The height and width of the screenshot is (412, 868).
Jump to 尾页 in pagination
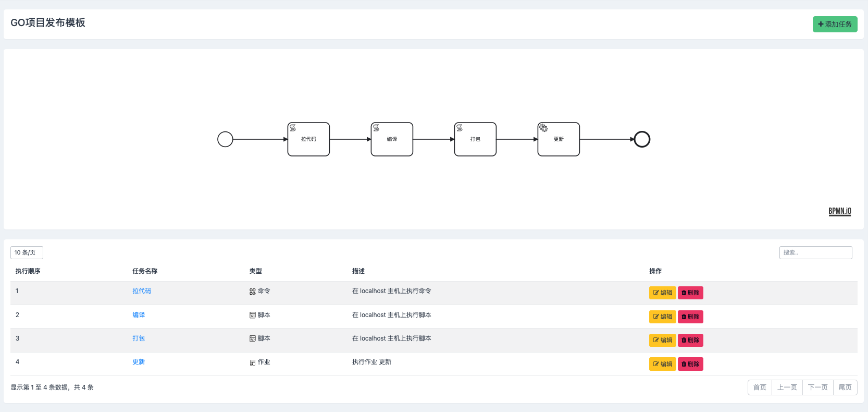click(x=845, y=387)
